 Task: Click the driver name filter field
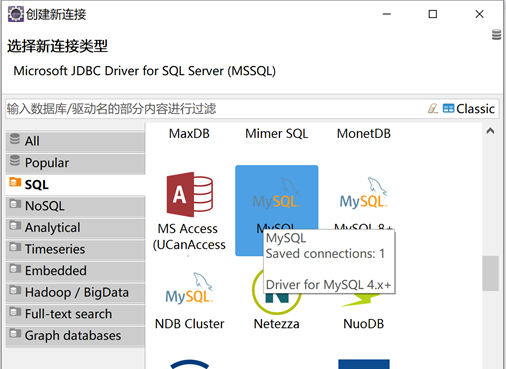click(215, 109)
